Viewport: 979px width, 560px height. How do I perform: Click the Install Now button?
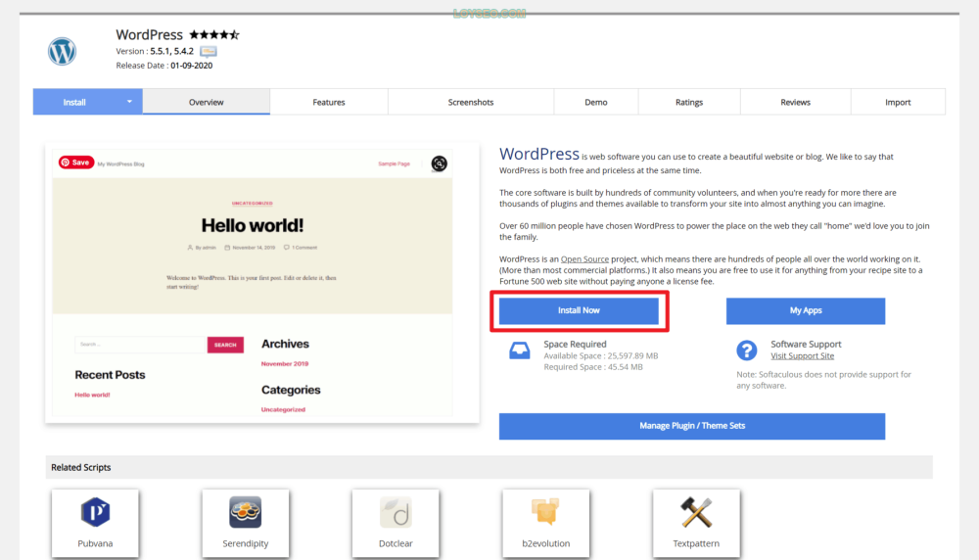click(579, 311)
